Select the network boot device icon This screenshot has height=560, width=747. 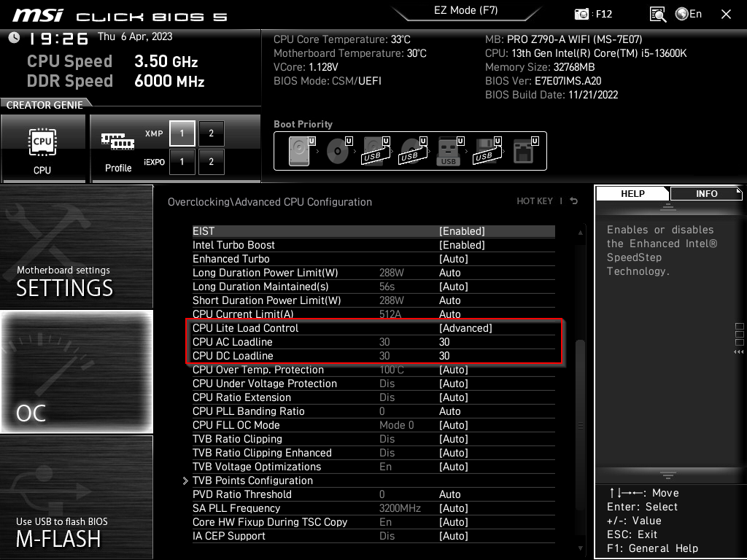click(525, 151)
